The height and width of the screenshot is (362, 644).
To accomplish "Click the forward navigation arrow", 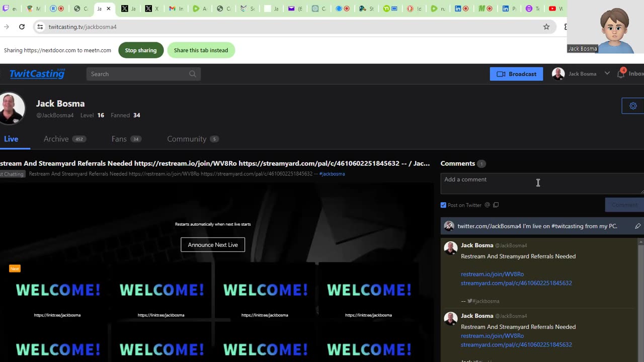I will pos(6,27).
